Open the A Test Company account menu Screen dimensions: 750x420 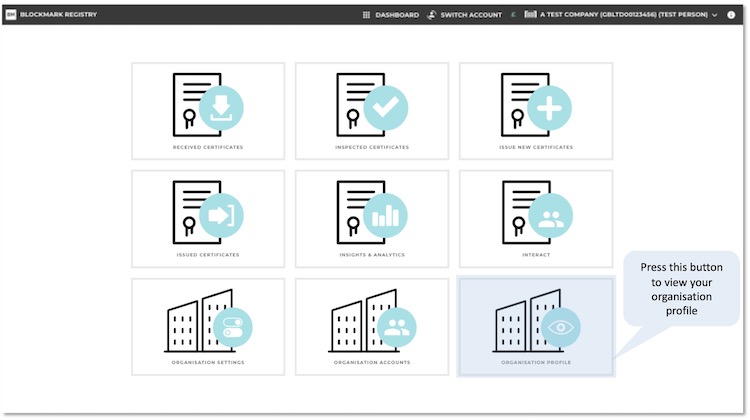point(623,15)
